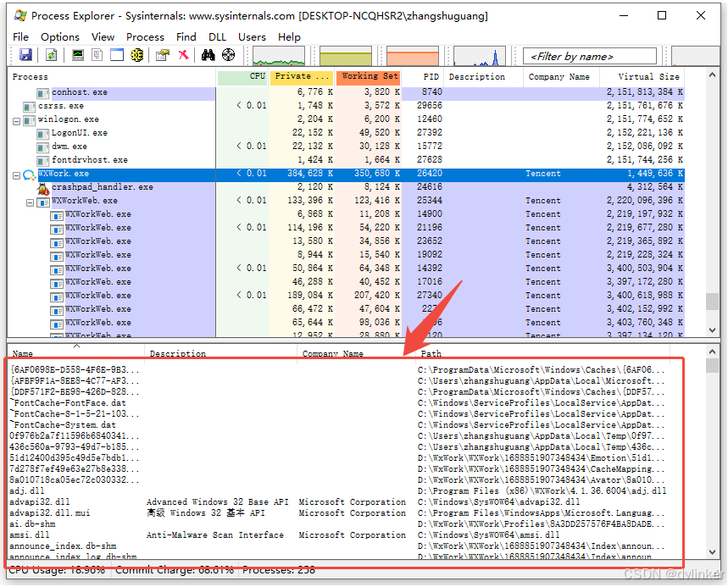728x587 pixels.
Task: Select the fontdrvhost.exe process row
Action: tap(346, 159)
